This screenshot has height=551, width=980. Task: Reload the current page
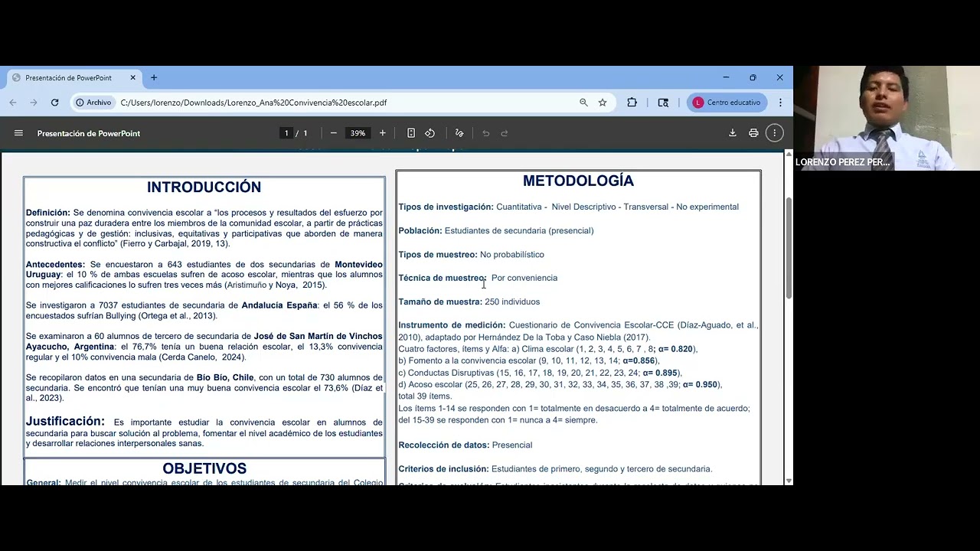pyautogui.click(x=54, y=103)
